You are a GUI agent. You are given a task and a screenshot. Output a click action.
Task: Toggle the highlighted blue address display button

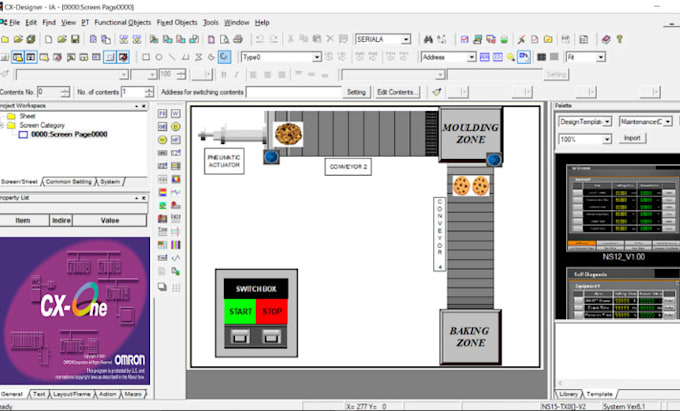pos(524,57)
